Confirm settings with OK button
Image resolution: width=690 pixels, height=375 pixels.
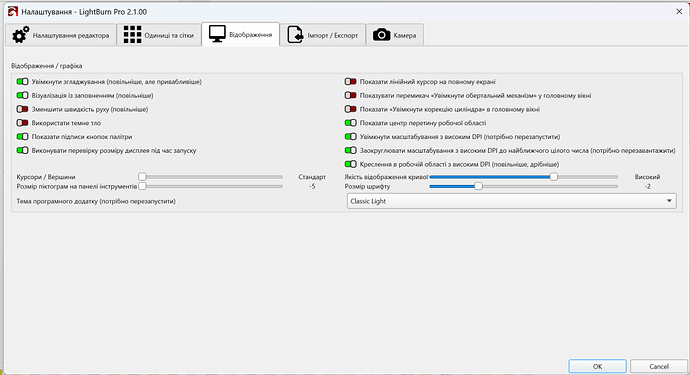[597, 366]
